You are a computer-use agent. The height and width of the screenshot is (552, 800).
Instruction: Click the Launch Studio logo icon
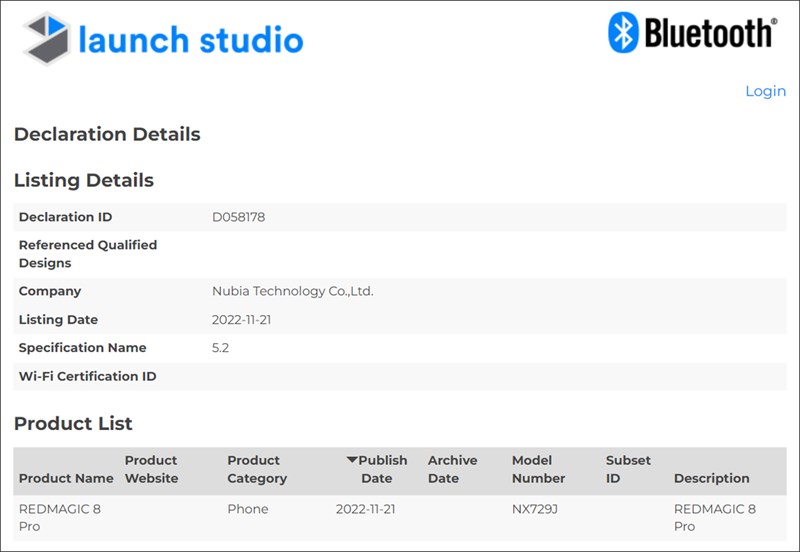point(45,39)
